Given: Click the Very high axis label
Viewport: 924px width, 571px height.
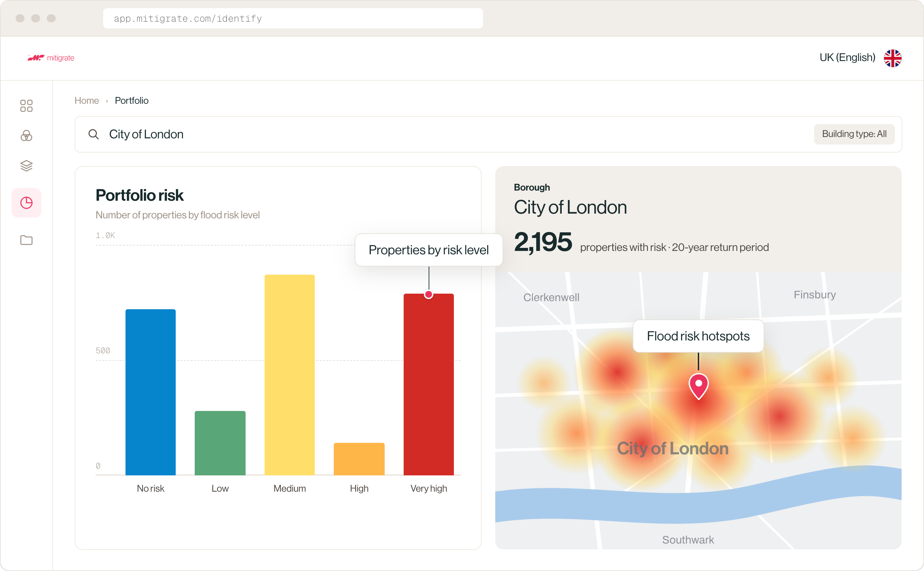Looking at the screenshot, I should tap(428, 489).
